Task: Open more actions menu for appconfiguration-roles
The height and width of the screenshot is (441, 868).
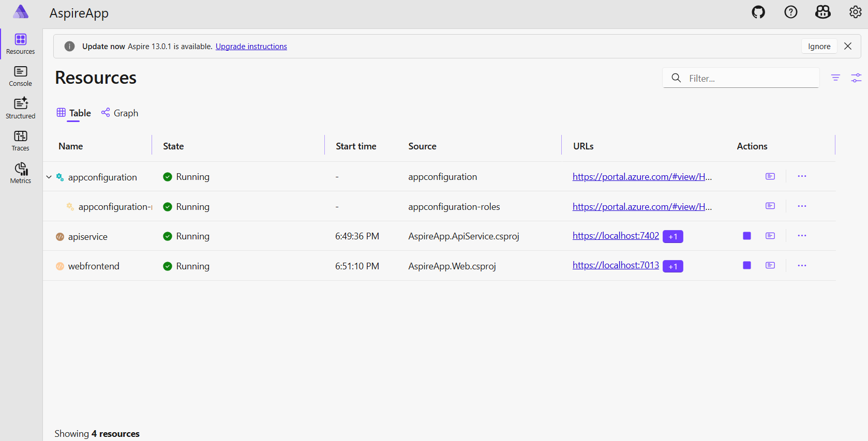Action: 802,206
